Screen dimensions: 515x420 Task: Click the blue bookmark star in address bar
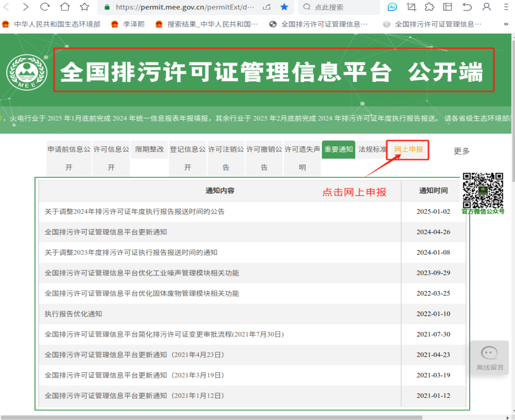284,7
